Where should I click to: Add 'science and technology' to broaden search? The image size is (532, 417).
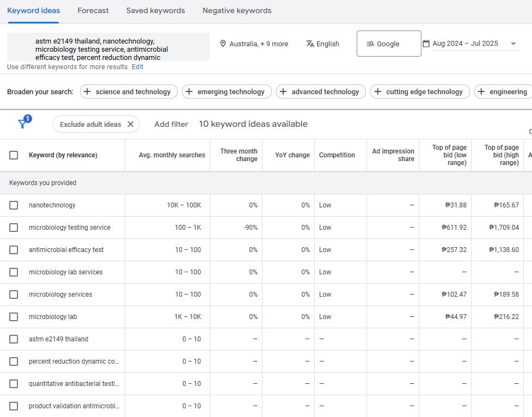(129, 91)
